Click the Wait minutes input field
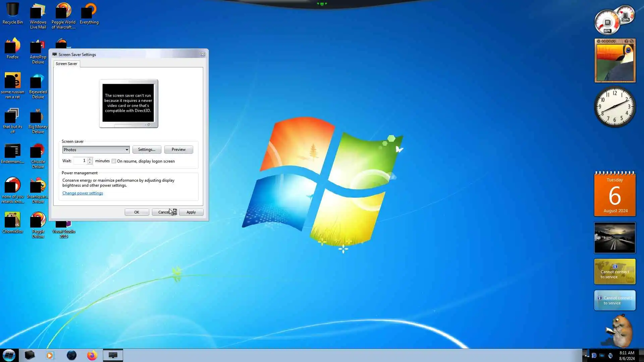The image size is (644, 362). pos(80,161)
